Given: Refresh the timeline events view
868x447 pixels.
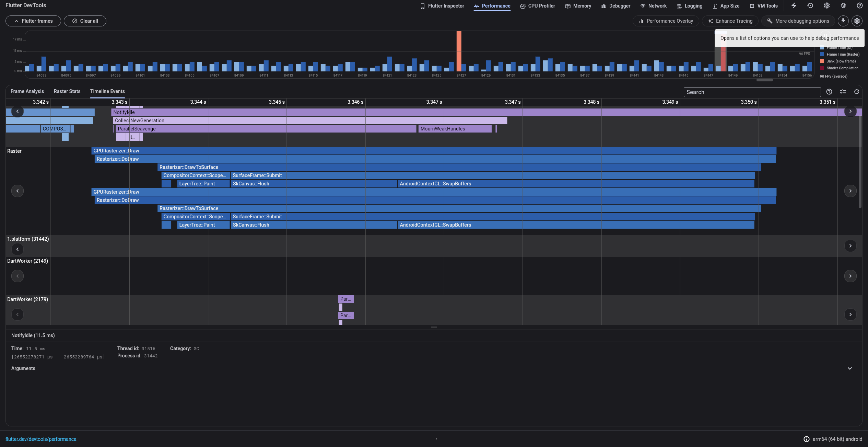Looking at the screenshot, I should tap(856, 92).
